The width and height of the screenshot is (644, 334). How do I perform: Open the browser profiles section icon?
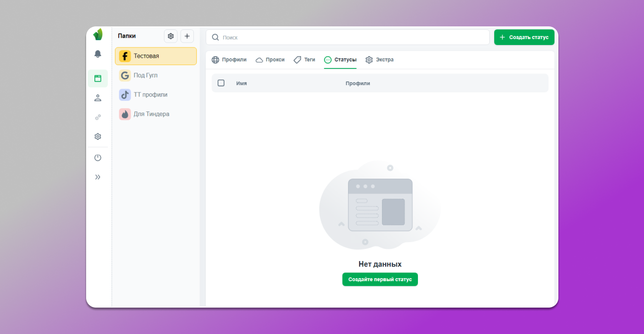pos(98,78)
